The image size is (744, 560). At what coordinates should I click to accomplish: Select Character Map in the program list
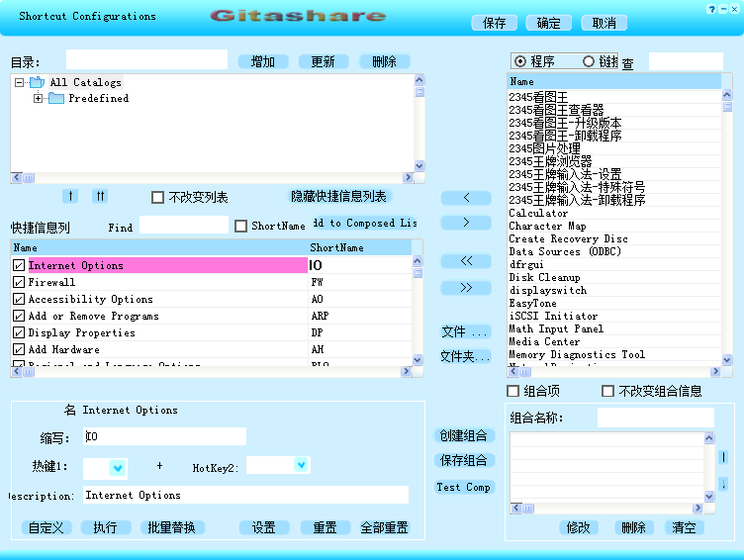point(614,226)
